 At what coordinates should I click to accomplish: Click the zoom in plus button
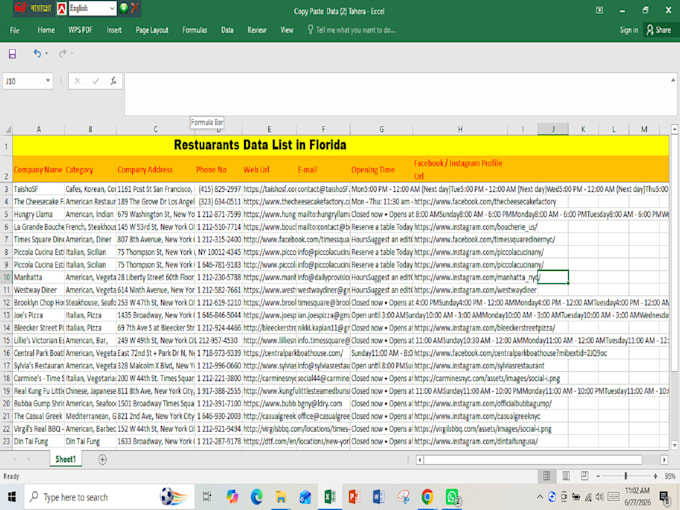pos(655,476)
